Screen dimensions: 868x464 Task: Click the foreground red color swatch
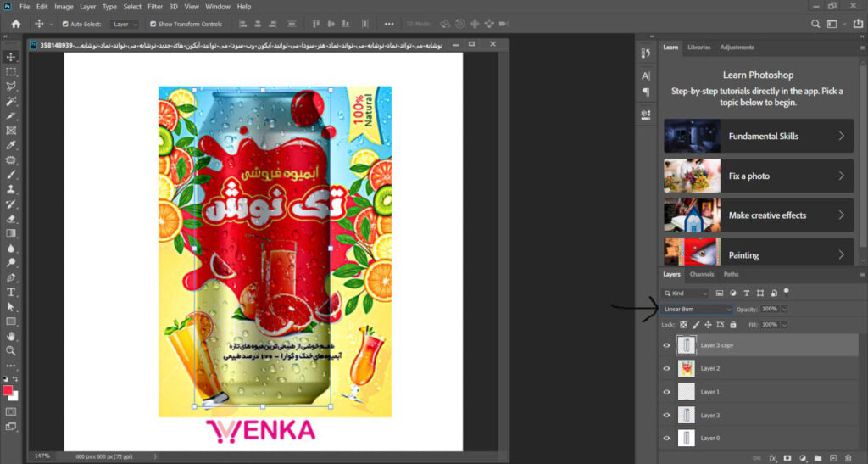point(7,390)
